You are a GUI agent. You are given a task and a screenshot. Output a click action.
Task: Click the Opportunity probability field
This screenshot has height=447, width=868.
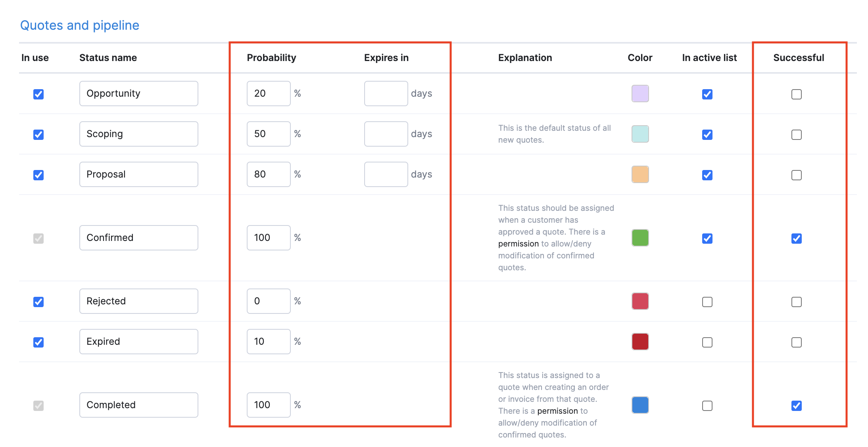pyautogui.click(x=269, y=94)
